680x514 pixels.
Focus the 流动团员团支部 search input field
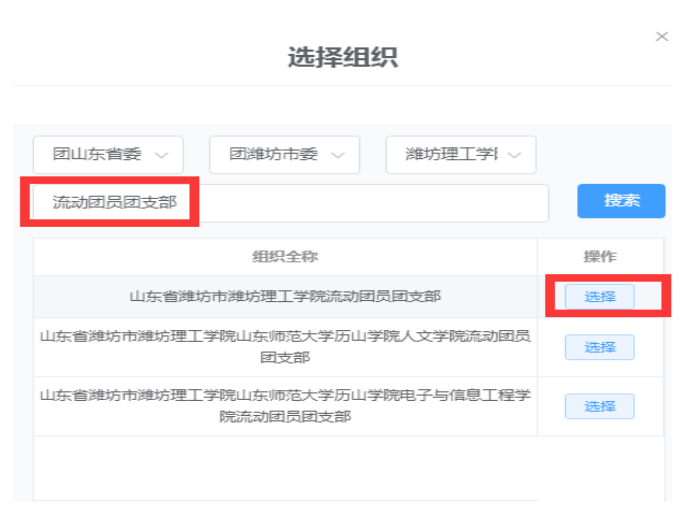(115, 203)
